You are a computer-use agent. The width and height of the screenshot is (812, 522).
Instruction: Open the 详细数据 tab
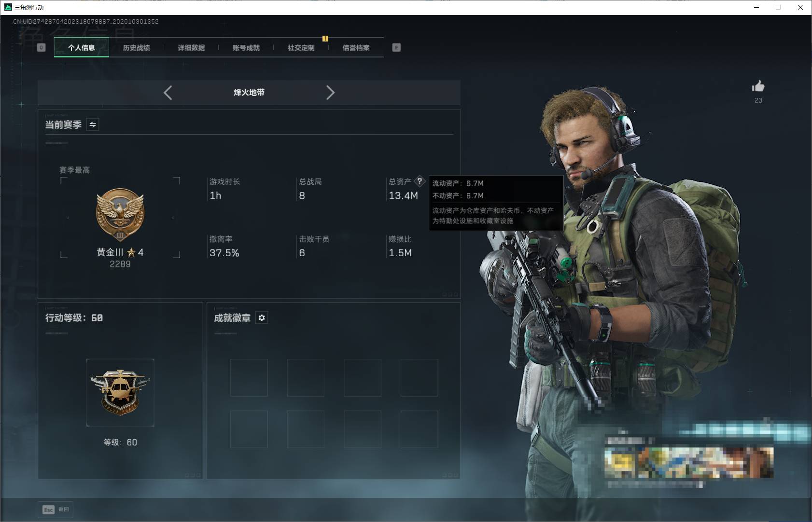pyautogui.click(x=191, y=48)
